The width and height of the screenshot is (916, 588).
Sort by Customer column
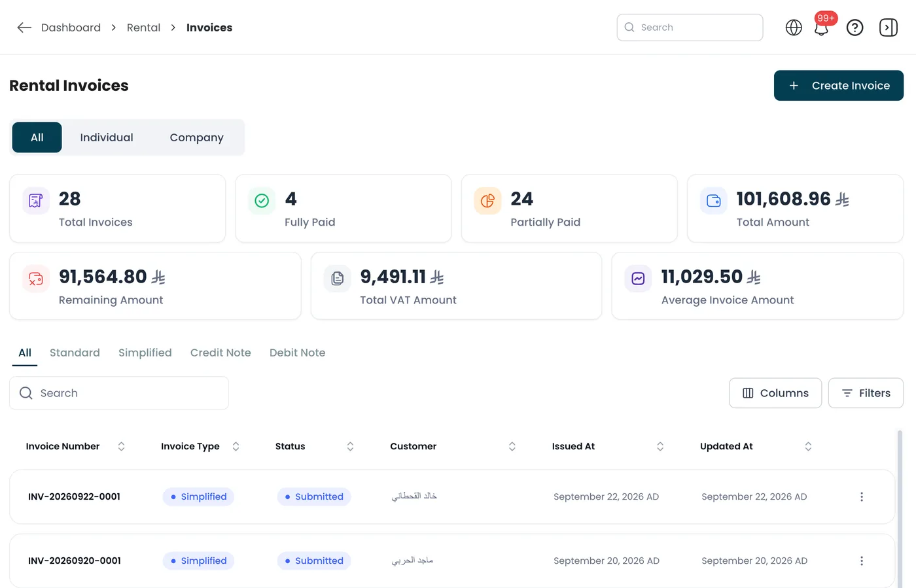(x=512, y=447)
